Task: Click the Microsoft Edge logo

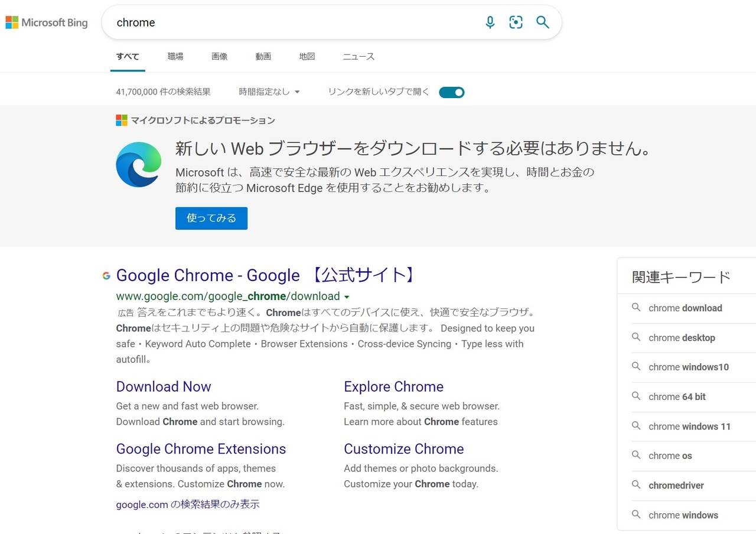Action: (139, 165)
